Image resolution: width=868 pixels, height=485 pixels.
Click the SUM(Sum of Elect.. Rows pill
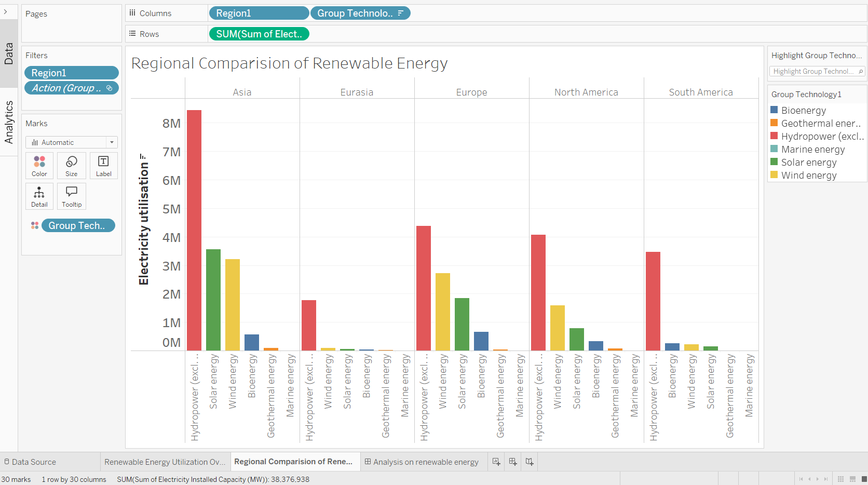[259, 34]
